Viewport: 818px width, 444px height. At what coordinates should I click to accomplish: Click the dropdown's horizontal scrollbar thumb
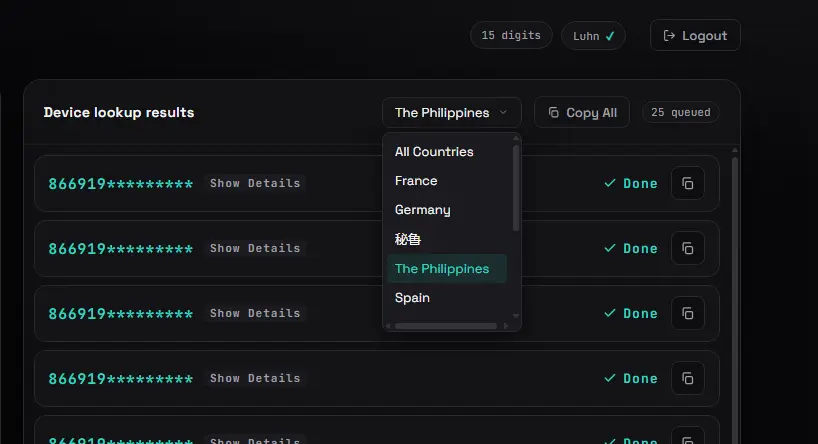click(446, 326)
